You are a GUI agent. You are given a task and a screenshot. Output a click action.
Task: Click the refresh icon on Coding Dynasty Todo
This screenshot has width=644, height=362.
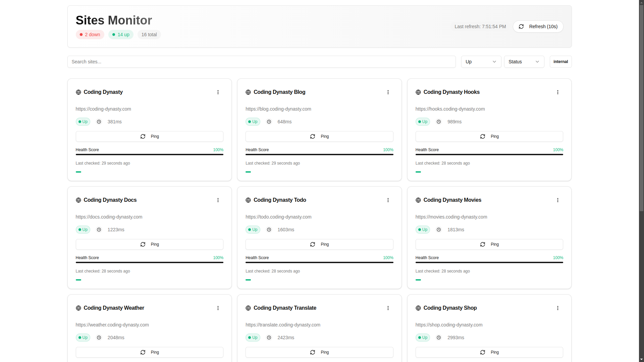click(x=312, y=244)
